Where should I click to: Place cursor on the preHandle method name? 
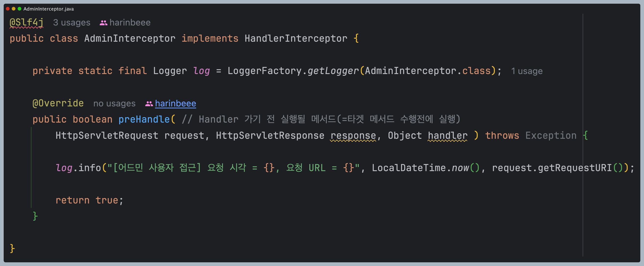click(144, 119)
